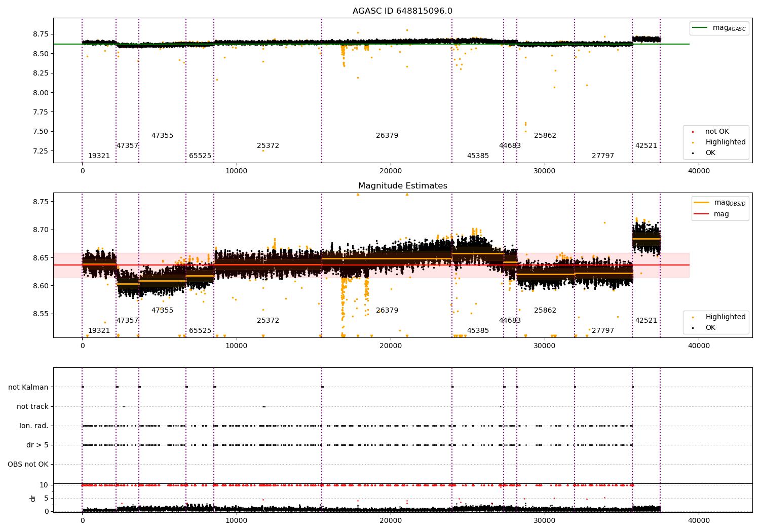Image resolution: width=760 pixels, height=532 pixels.
Task: Click obsid label 47357 in top panel
Action: [127, 146]
